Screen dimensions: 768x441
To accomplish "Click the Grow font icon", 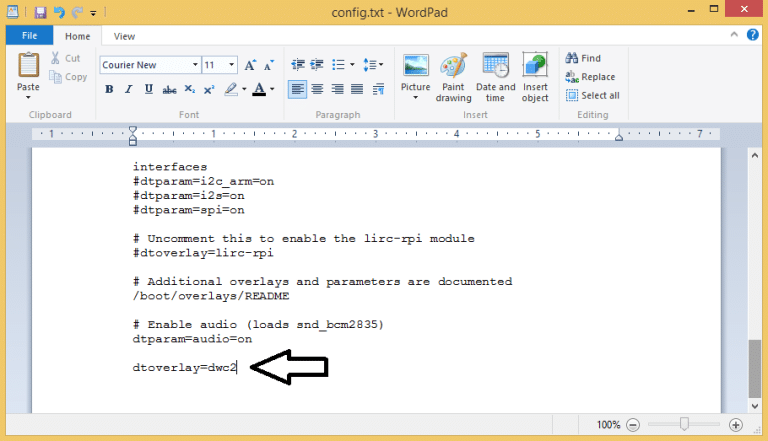I will (x=250, y=65).
